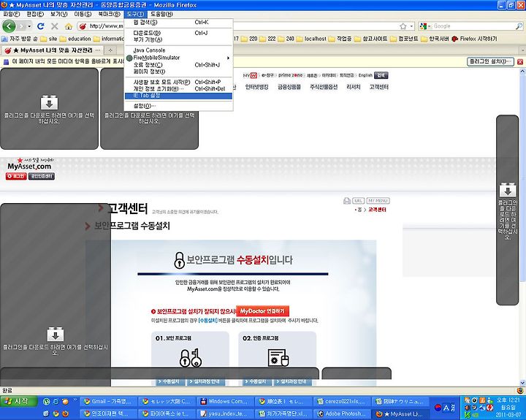This screenshot has width=526, height=420.
Task: Choose 오류 정보(C) menu entry
Action: 178,65
